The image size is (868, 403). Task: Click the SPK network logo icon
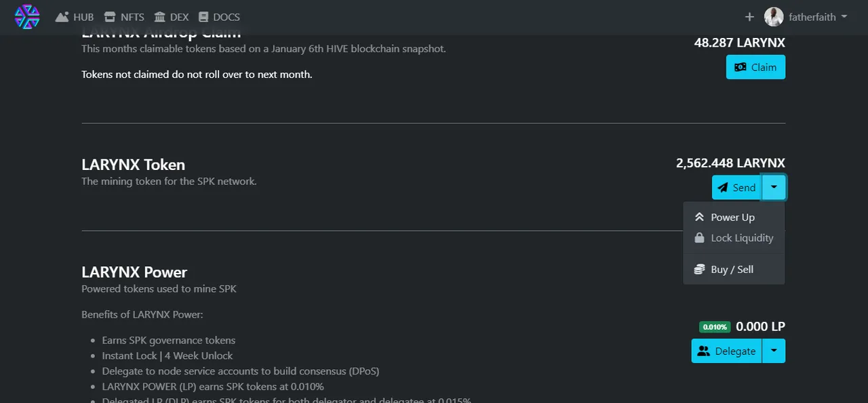27,17
